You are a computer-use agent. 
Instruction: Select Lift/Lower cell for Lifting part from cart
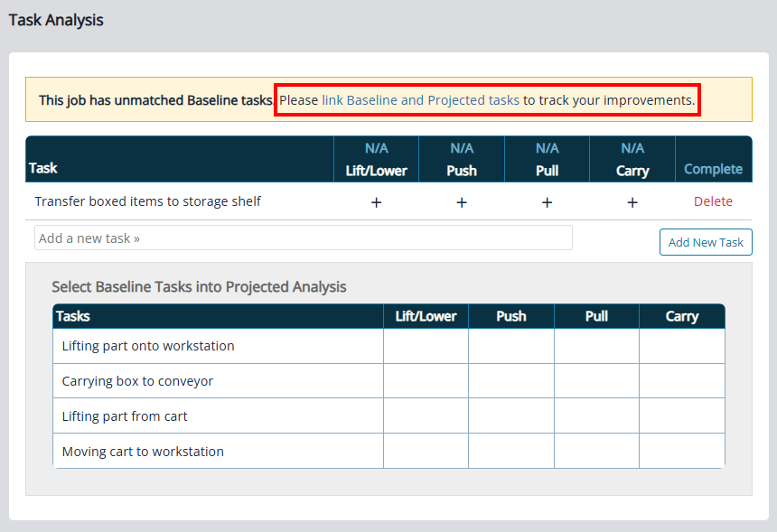pos(426,416)
